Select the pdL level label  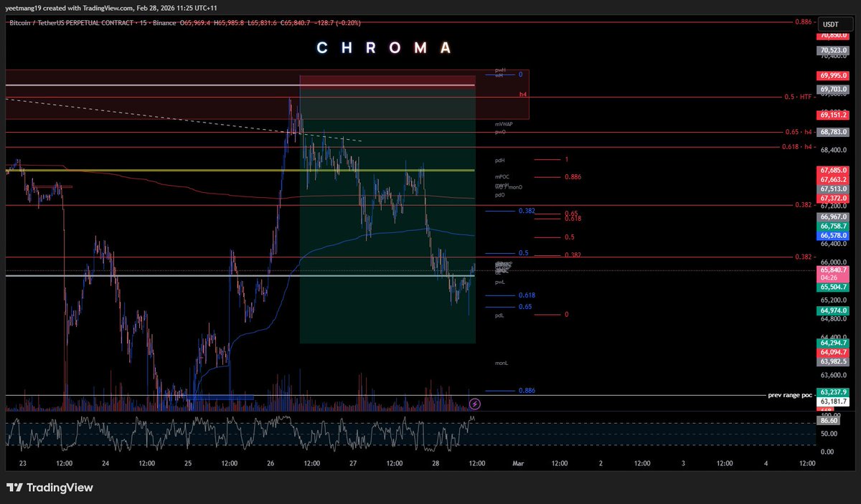click(x=499, y=315)
